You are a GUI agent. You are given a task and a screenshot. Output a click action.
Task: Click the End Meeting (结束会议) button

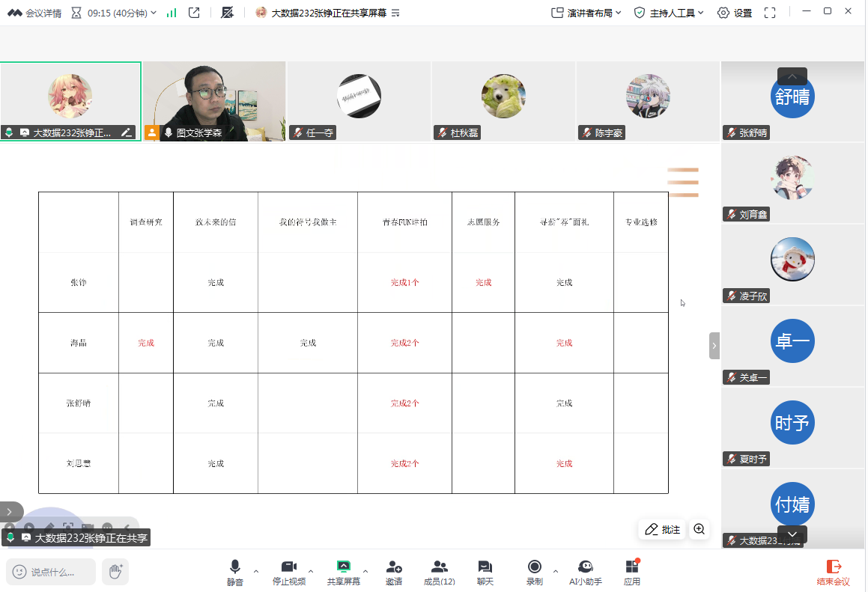point(833,573)
